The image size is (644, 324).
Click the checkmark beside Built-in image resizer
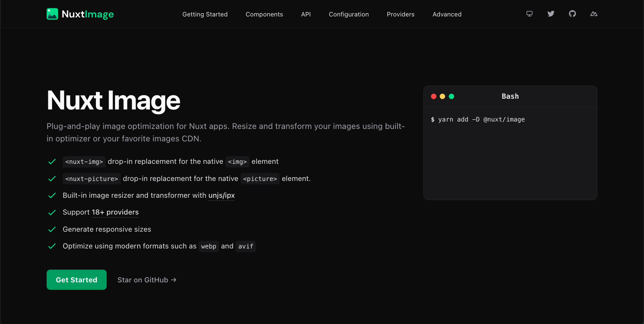(52, 195)
